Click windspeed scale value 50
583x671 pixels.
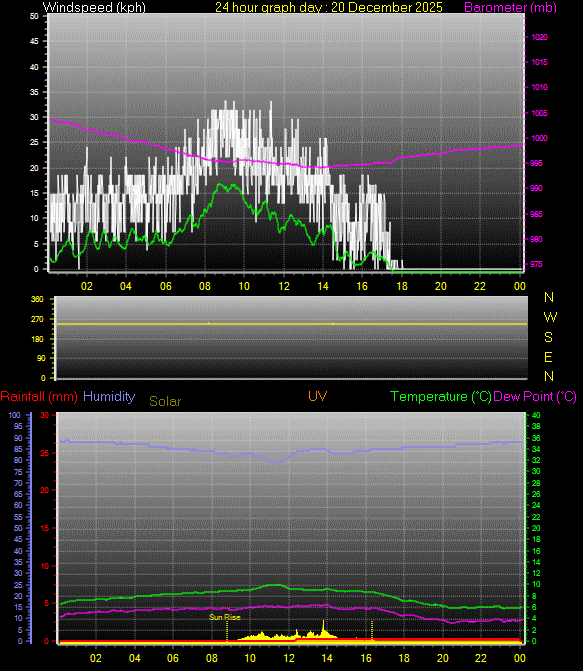pyautogui.click(x=34, y=16)
